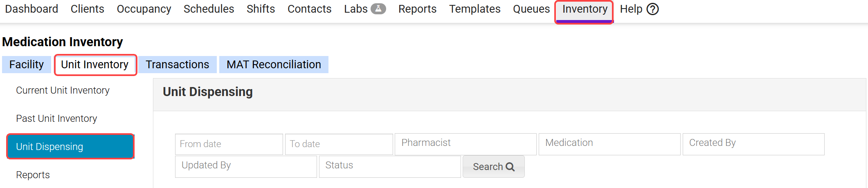Open the Dashboard menu

coord(31,9)
